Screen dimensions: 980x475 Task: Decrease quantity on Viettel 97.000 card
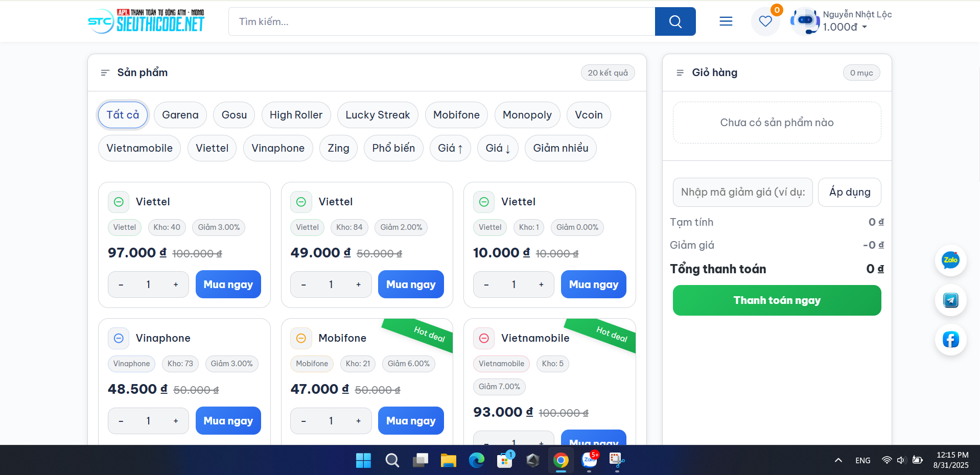(121, 284)
